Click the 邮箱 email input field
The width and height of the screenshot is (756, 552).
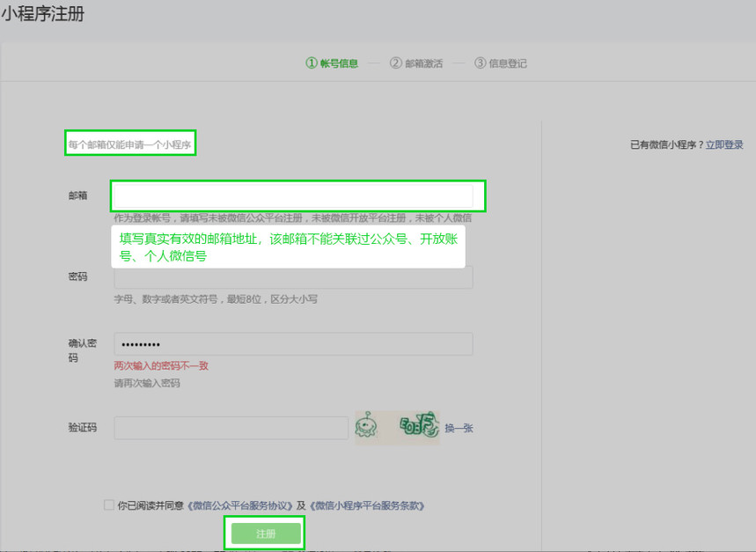pyautogui.click(x=293, y=195)
